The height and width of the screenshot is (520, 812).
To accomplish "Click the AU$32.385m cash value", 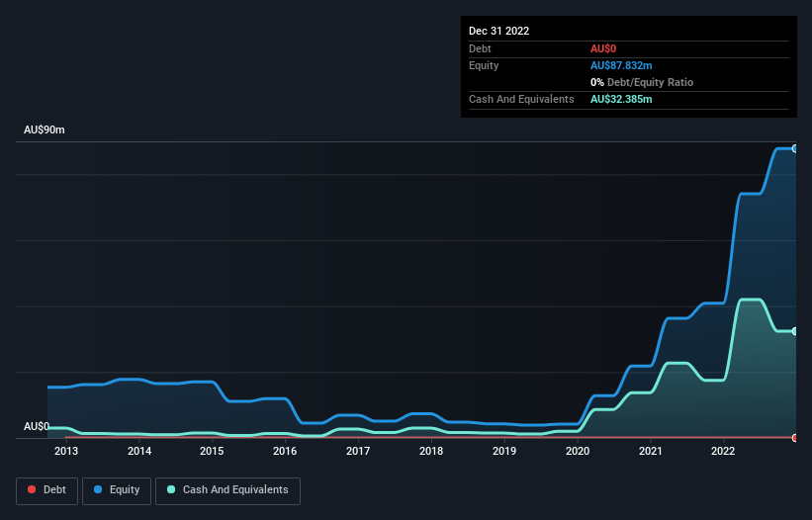I will pos(621,99).
